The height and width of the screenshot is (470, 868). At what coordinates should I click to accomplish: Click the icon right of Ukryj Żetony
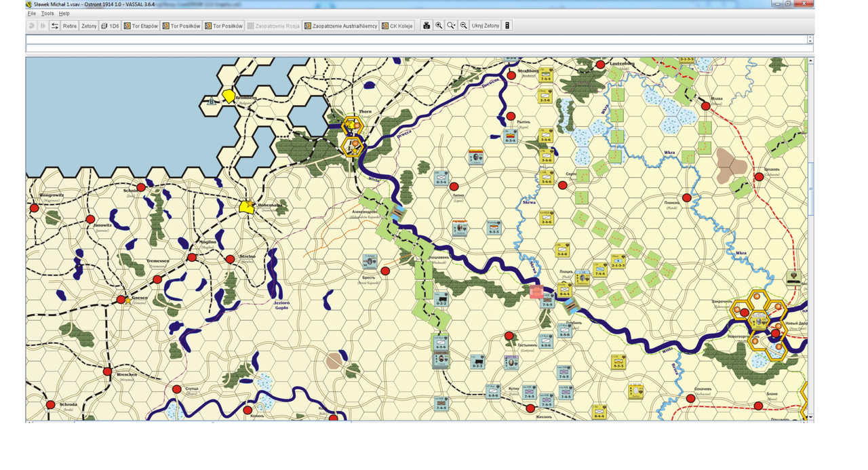click(507, 26)
